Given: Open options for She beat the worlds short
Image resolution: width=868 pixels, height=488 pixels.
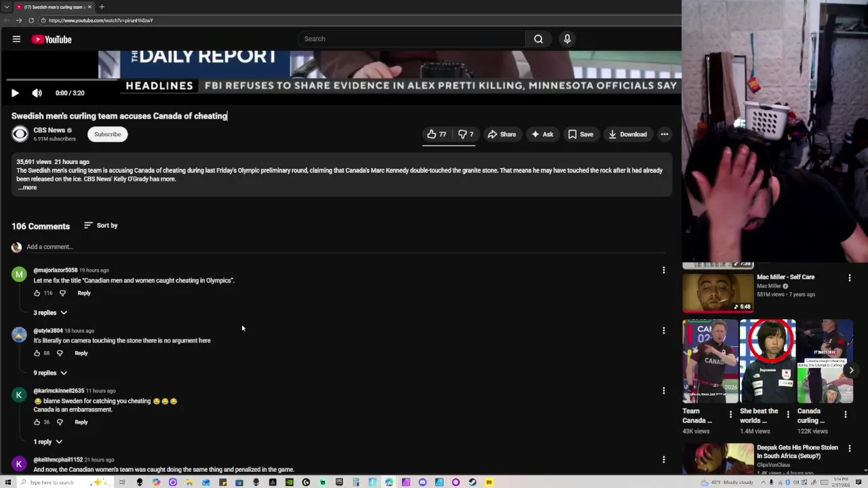Looking at the screenshot, I should pos(788,414).
